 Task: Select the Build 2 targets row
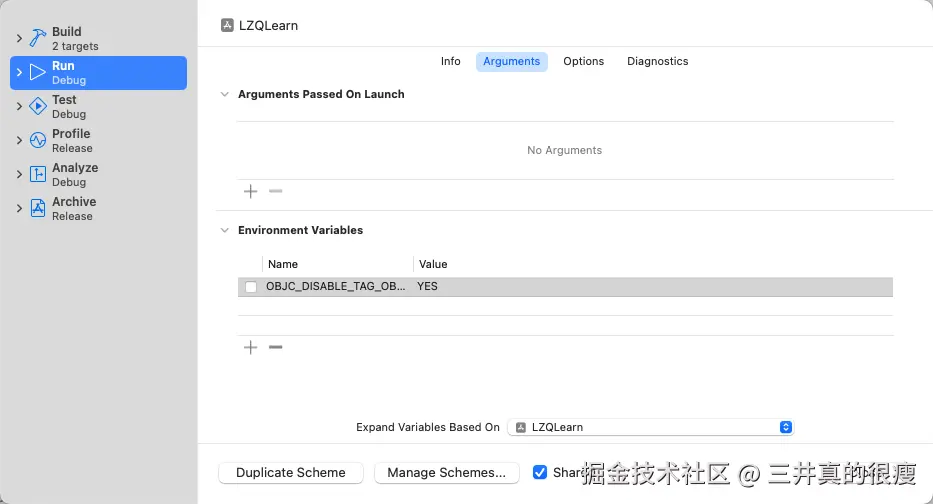pyautogui.click(x=98, y=39)
